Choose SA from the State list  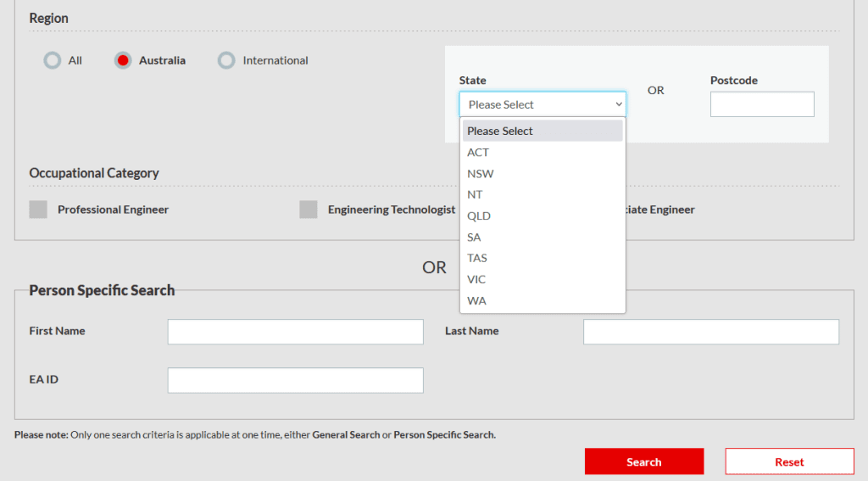pyautogui.click(x=542, y=238)
